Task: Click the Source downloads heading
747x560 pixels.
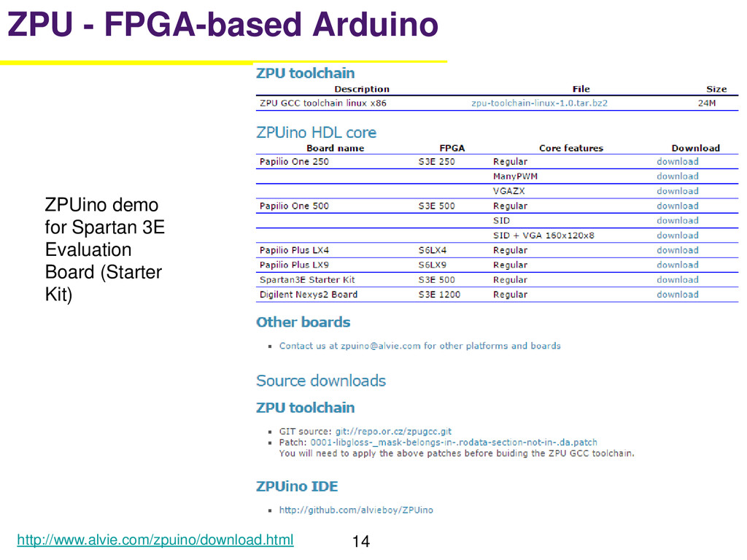Action: 321,381
